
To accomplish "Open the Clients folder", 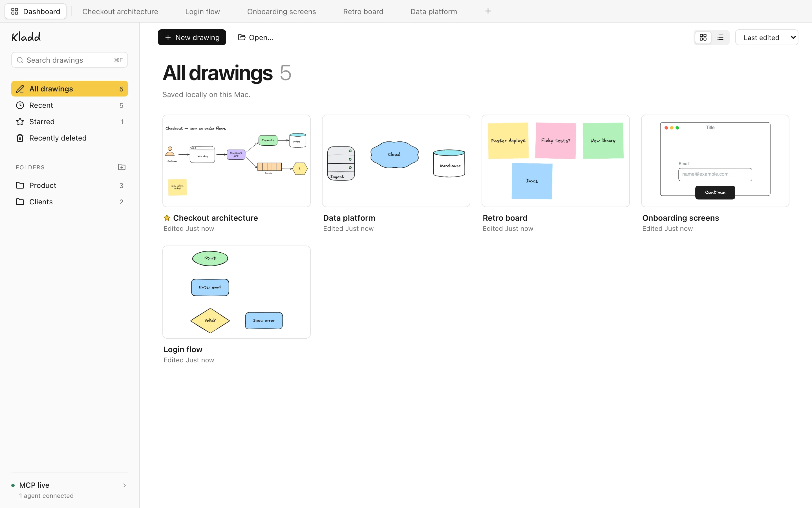I will [69, 202].
